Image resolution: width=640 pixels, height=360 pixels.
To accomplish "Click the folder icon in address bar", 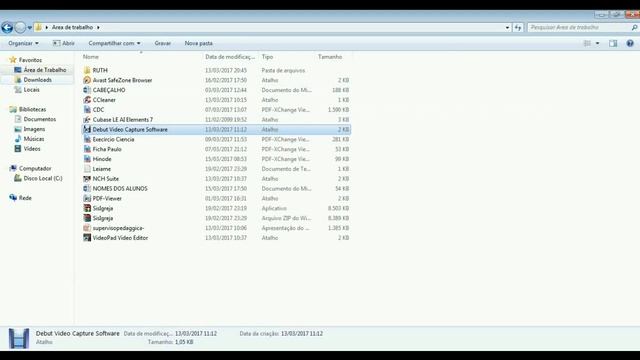I will [38, 27].
